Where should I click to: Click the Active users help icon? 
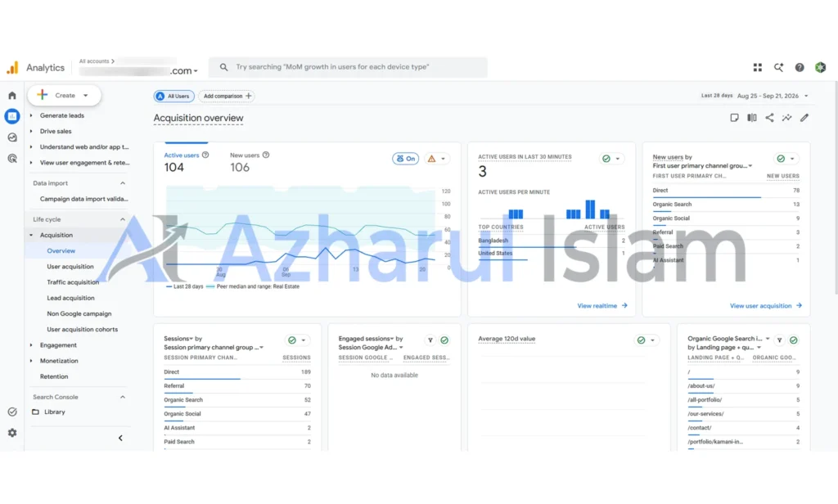[x=205, y=155]
